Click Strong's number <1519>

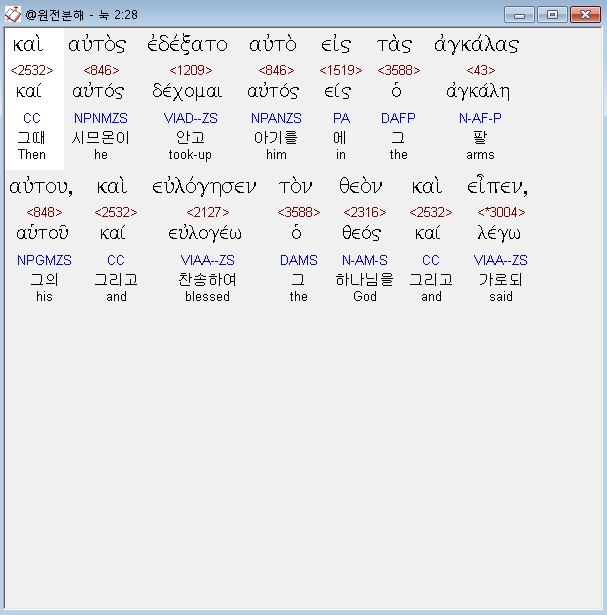coord(341,70)
